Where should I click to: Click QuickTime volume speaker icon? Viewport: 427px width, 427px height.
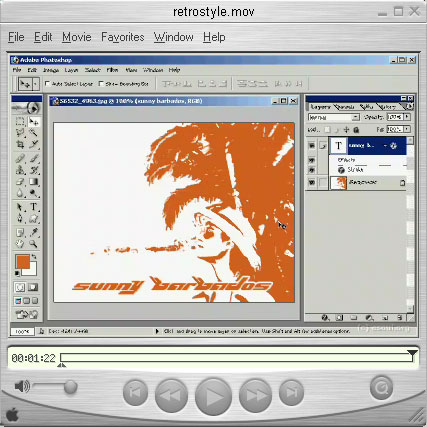pos(22,387)
